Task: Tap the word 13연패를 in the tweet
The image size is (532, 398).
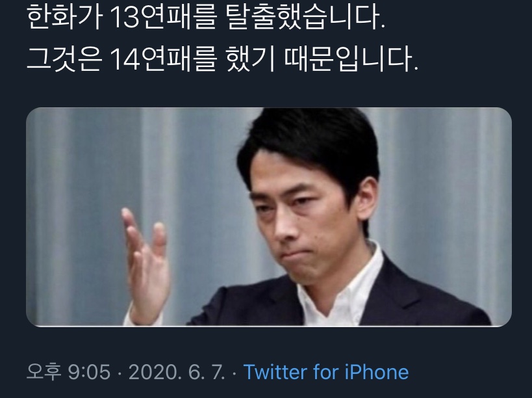Action: (x=164, y=18)
